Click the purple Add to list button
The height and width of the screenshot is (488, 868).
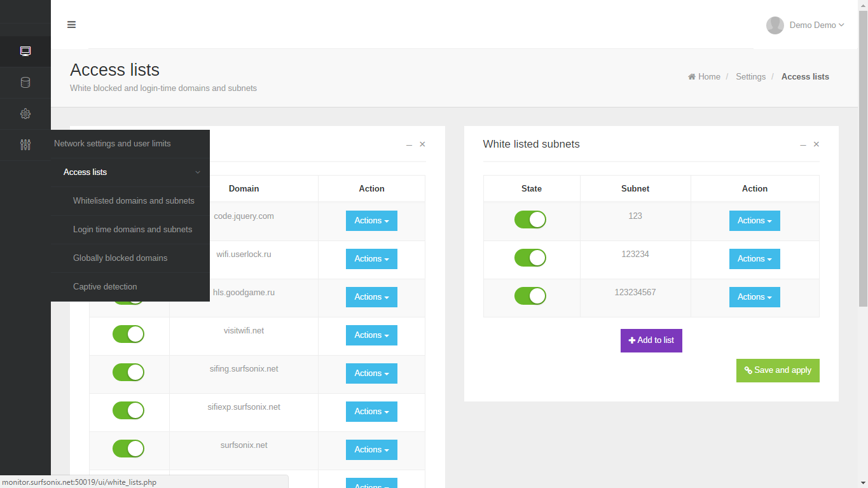click(651, 340)
